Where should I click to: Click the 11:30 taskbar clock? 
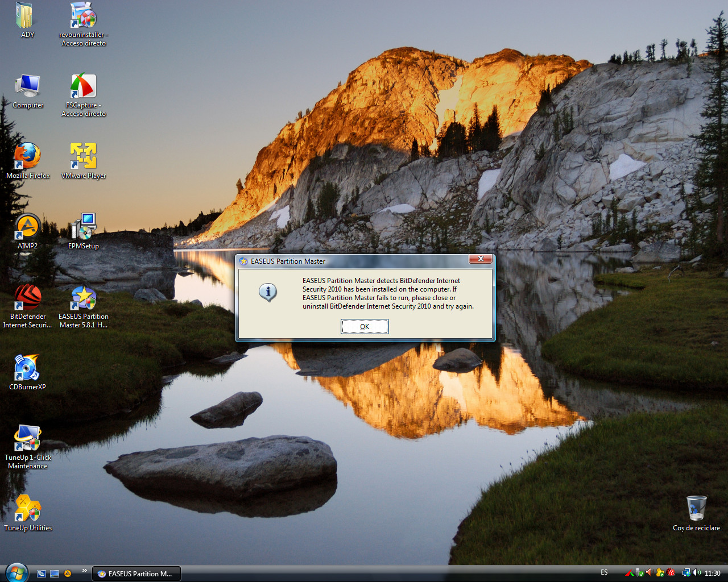point(712,573)
